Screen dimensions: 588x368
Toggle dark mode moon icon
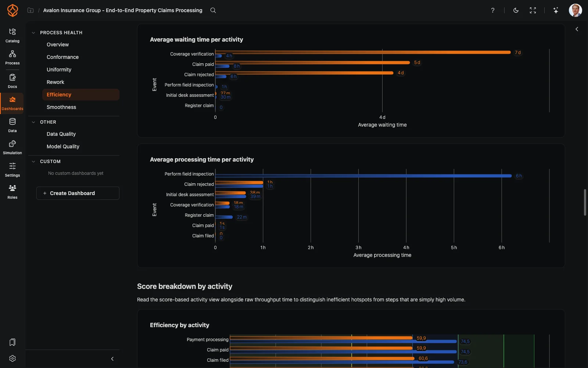[516, 10]
